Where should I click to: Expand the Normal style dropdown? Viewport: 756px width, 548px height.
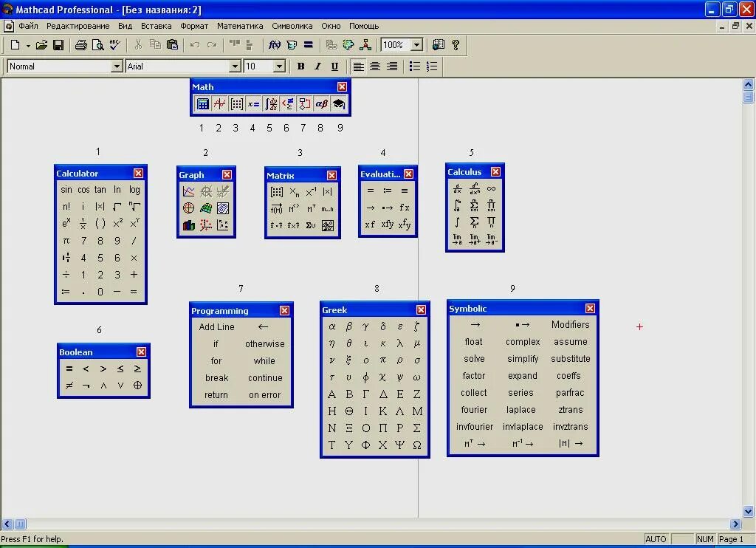[x=117, y=66]
